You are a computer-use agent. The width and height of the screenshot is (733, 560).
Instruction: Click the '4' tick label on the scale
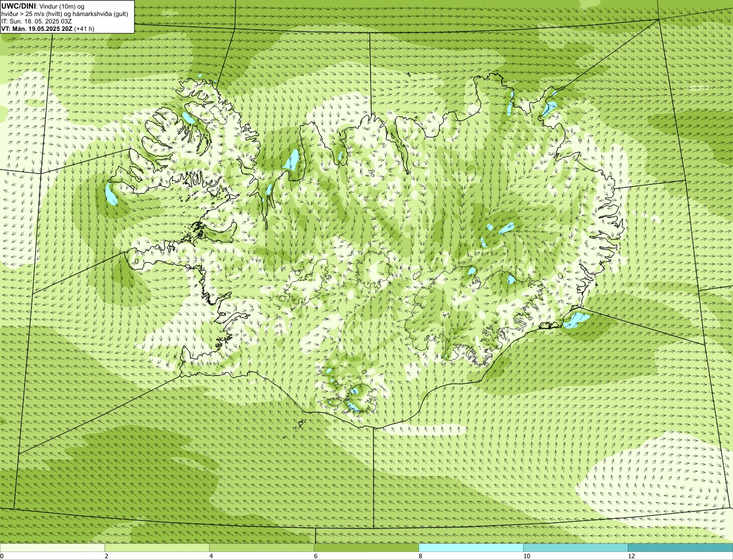click(x=211, y=556)
